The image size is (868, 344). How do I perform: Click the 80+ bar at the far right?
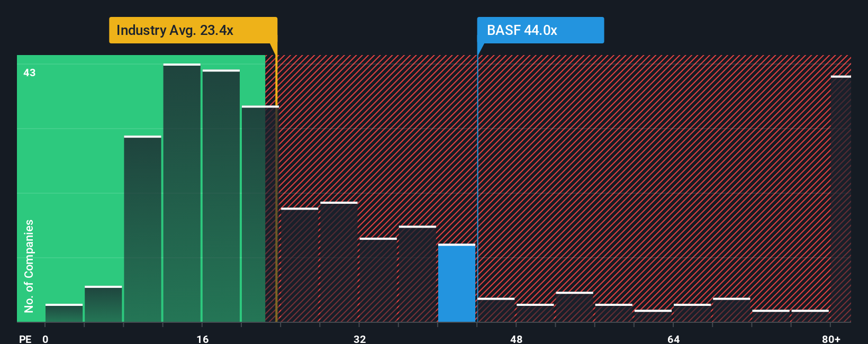click(x=841, y=199)
